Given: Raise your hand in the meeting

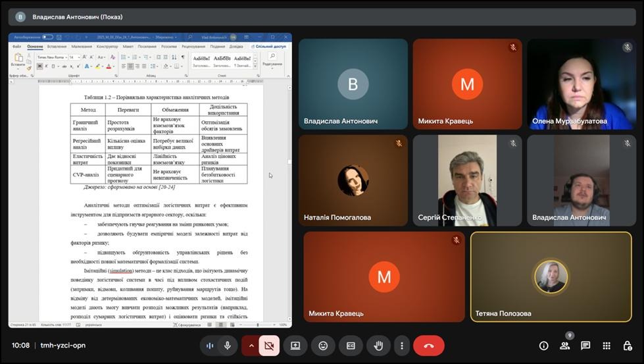Looking at the screenshot, I should pos(378,346).
